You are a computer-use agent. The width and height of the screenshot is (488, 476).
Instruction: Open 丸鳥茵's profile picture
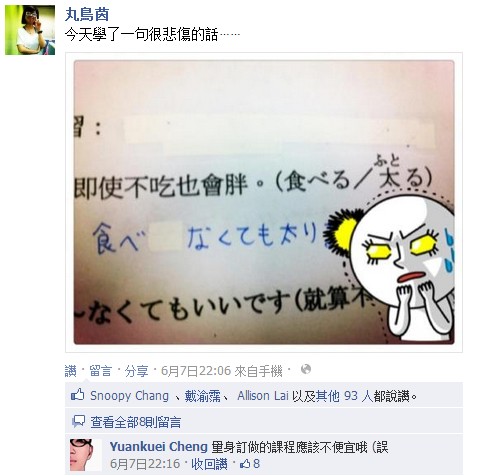coord(30,30)
